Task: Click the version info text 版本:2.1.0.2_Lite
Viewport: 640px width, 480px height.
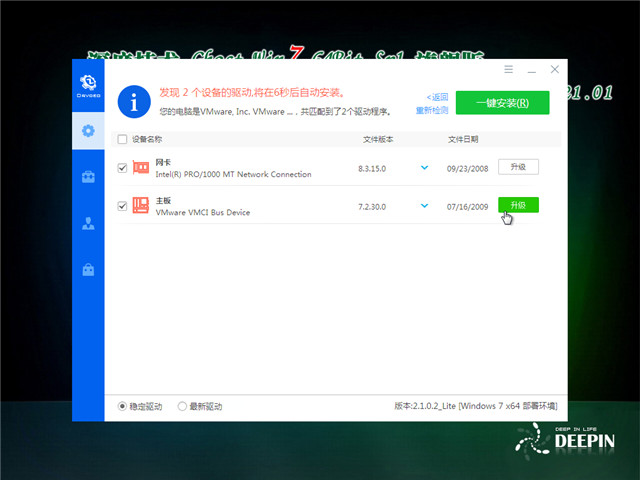Action: point(476,406)
